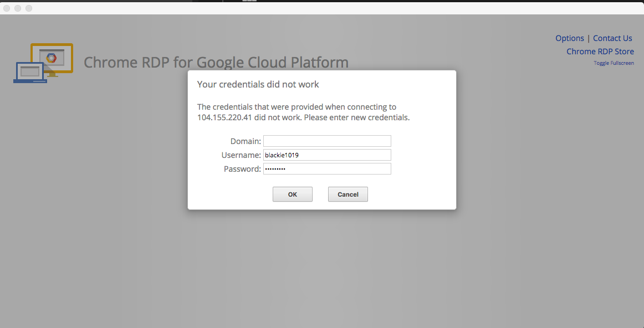Close the window with the leftmost title bar button
This screenshot has height=328, width=644.
[7, 8]
